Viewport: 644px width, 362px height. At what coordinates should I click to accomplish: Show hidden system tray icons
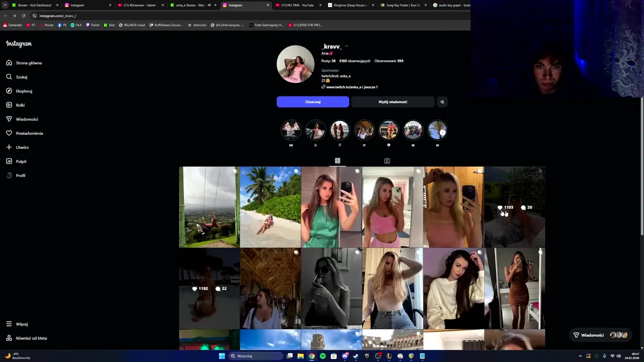[x=581, y=356]
